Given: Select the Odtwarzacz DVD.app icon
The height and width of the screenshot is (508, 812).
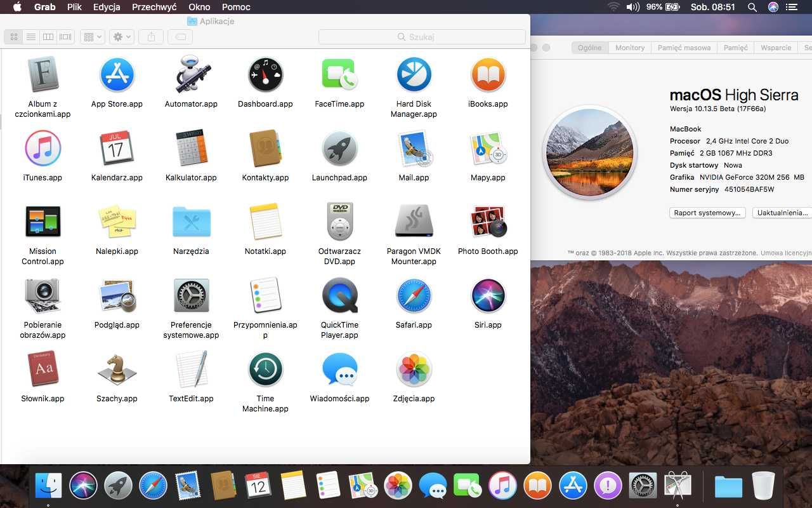Looking at the screenshot, I should [339, 222].
